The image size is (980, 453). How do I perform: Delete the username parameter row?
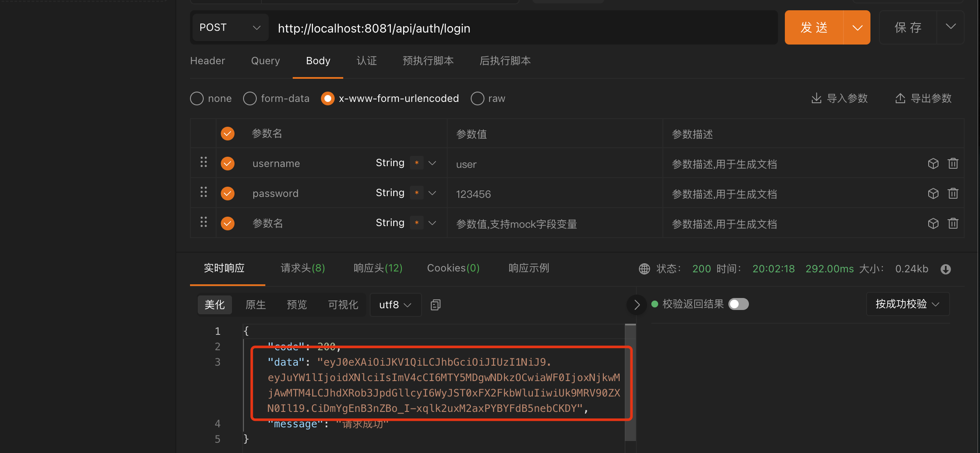tap(953, 164)
